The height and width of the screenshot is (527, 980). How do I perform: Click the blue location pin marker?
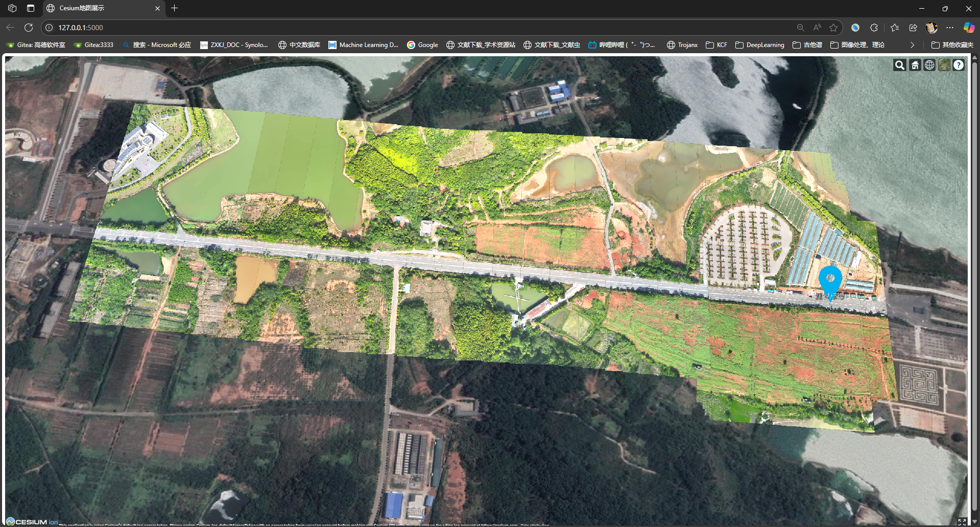830,280
